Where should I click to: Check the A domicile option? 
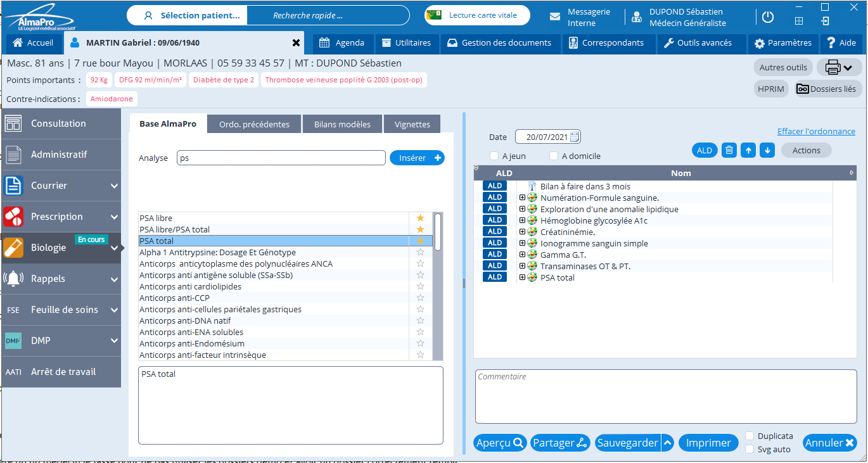(x=554, y=156)
